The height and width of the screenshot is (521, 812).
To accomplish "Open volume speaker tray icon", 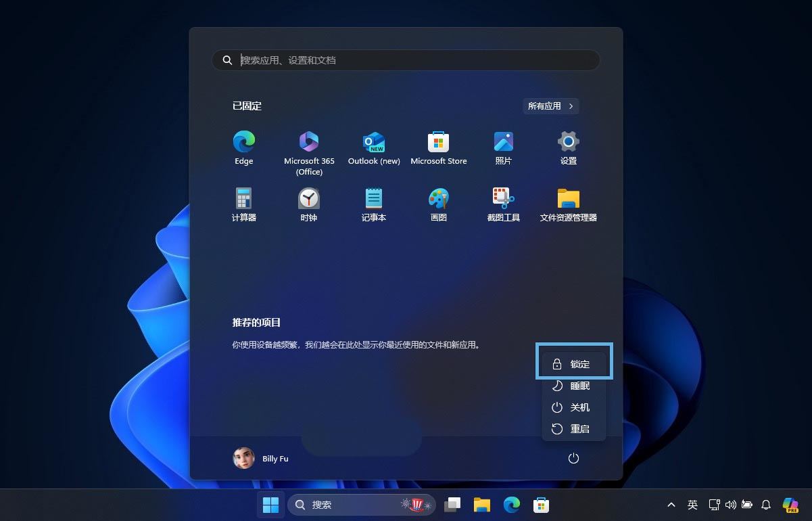I will (x=730, y=505).
